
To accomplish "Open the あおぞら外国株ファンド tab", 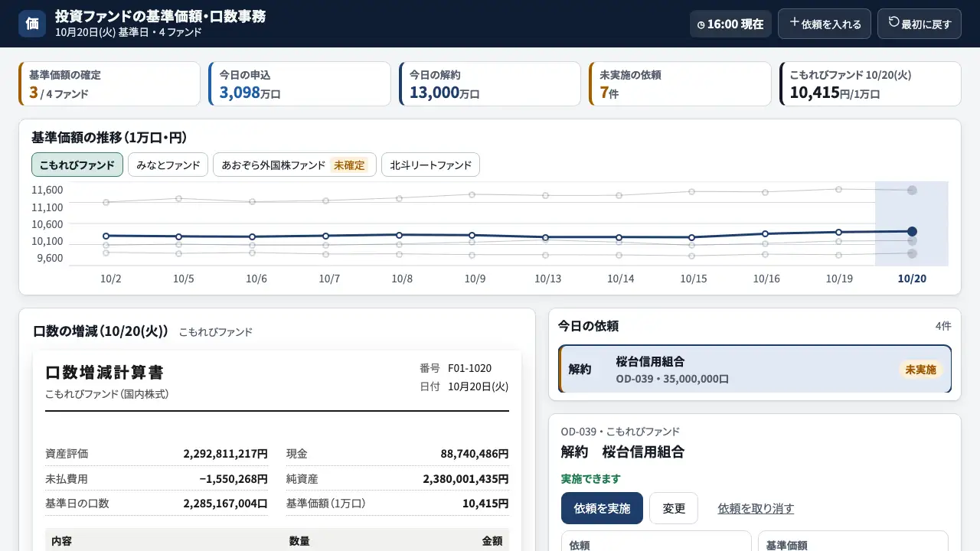I will click(295, 165).
